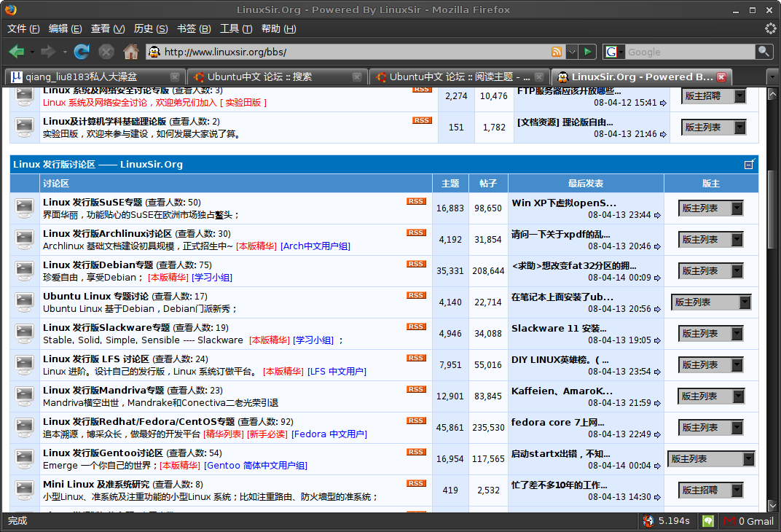The height and width of the screenshot is (532, 781).
Task: Click the green Go arrow beside address bar
Action: [588, 52]
